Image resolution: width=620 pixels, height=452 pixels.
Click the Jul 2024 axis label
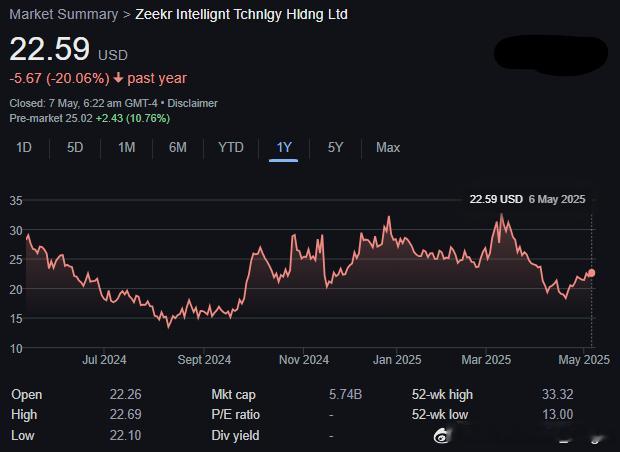coord(104,360)
